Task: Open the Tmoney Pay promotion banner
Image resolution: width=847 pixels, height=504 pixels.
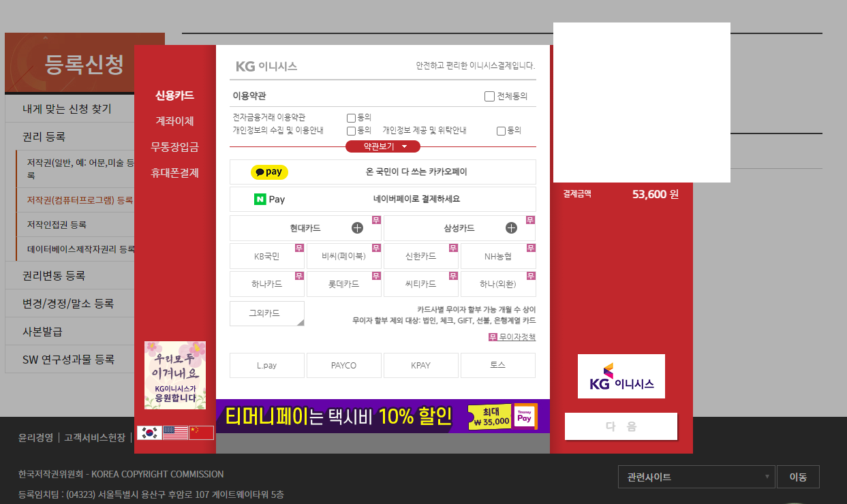Action: tap(383, 416)
